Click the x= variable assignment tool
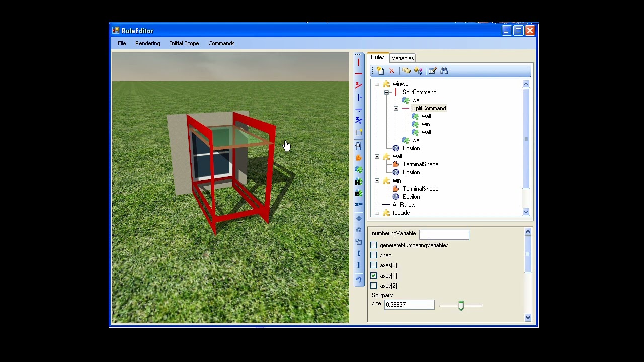644x362 pixels. 358,205
